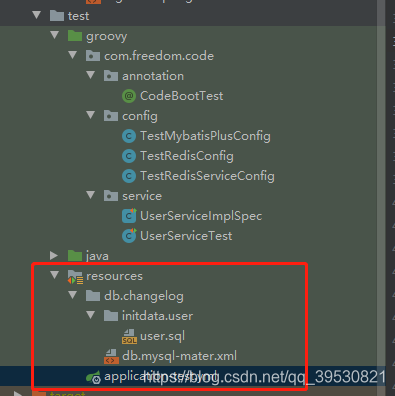Click the project tree vertical scrollbar
Viewport: 395px width, 396px height.
coord(381,197)
